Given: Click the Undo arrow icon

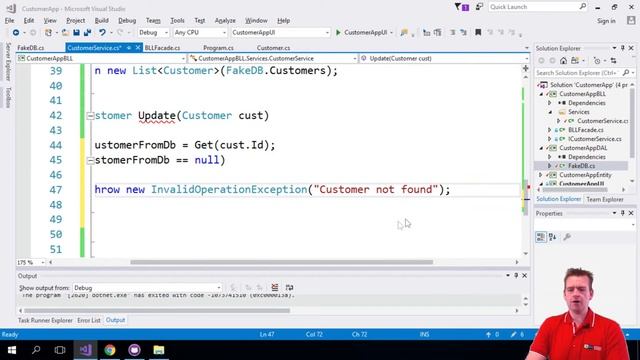Looking at the screenshot, I should pos(102,32).
